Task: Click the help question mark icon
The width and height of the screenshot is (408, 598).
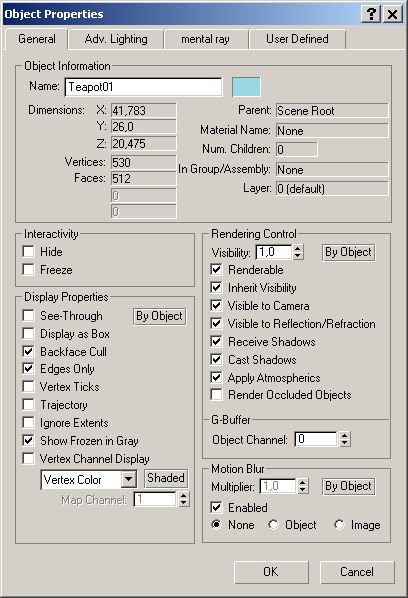Action: tap(371, 14)
